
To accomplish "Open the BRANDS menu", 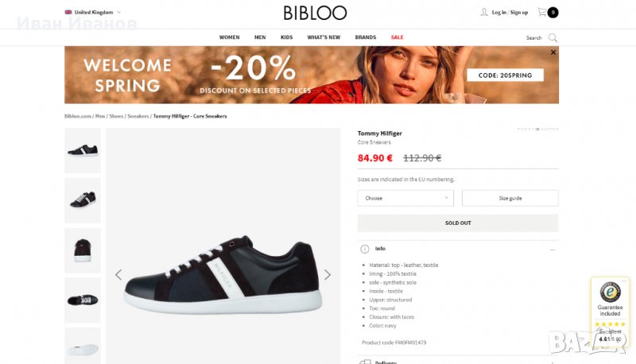I will pos(366,37).
